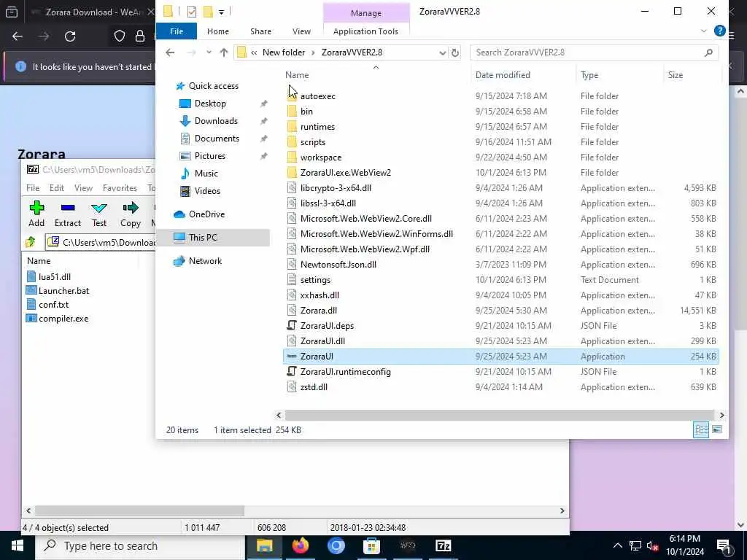The image size is (747, 560).
Task: Click the muted volume tray icon
Action: [653, 546]
